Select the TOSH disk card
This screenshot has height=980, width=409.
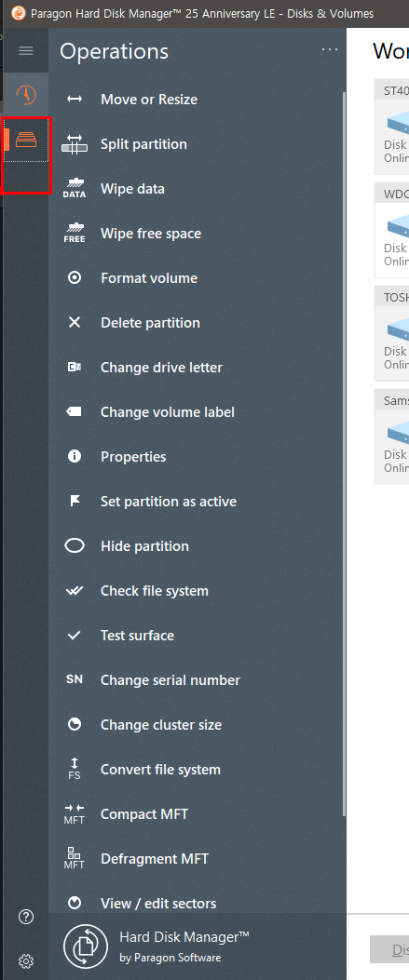pyautogui.click(x=391, y=333)
